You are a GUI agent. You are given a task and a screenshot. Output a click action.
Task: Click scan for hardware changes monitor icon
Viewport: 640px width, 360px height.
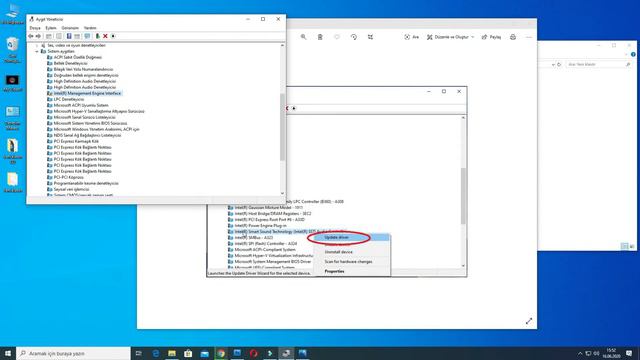pos(87,36)
